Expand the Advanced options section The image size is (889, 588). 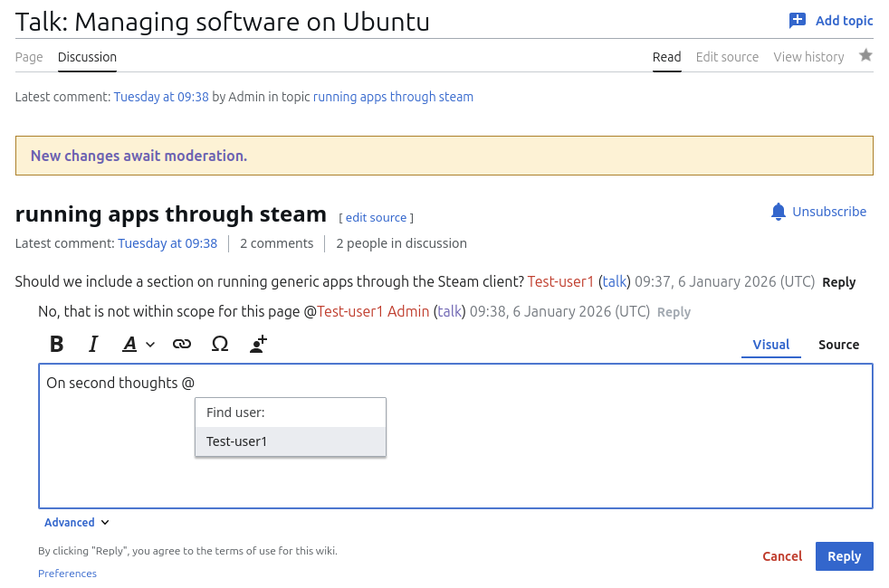(77, 523)
